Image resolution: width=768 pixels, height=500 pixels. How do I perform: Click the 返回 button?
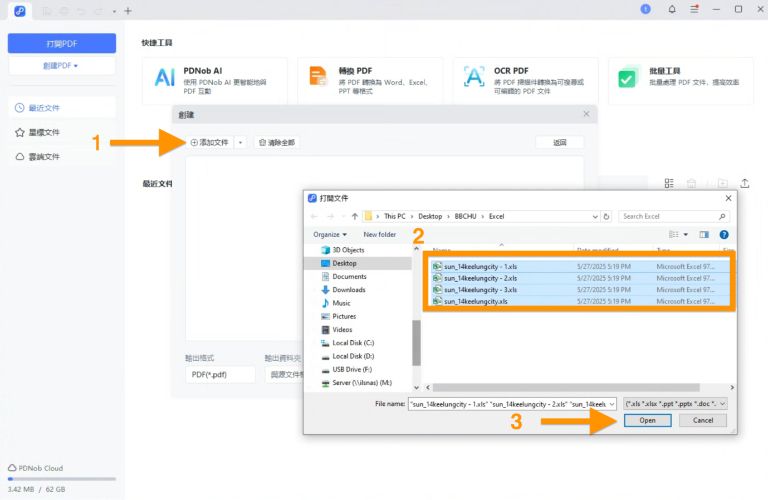(560, 143)
